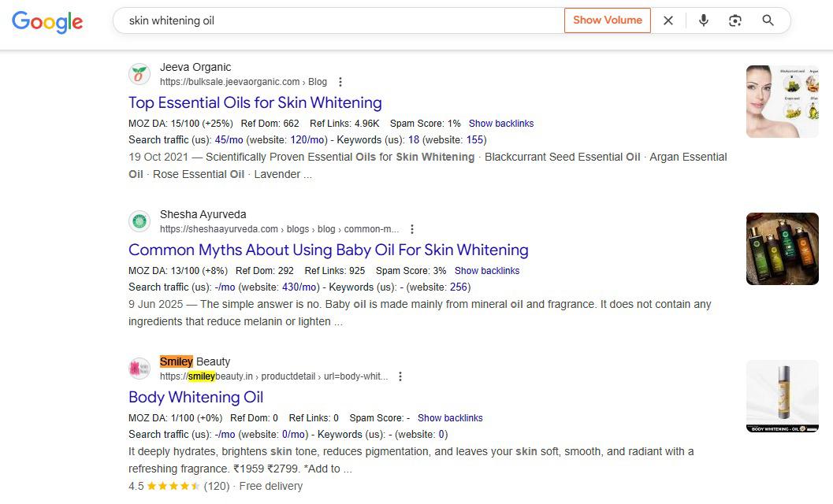
Task: Click the 4.5 star rating stars
Action: 173,486
